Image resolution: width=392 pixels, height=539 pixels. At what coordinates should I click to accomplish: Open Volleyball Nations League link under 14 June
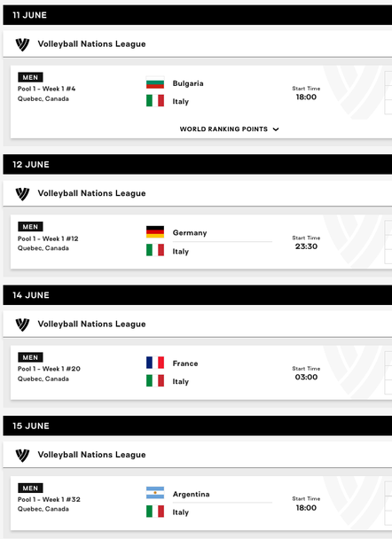pos(92,324)
